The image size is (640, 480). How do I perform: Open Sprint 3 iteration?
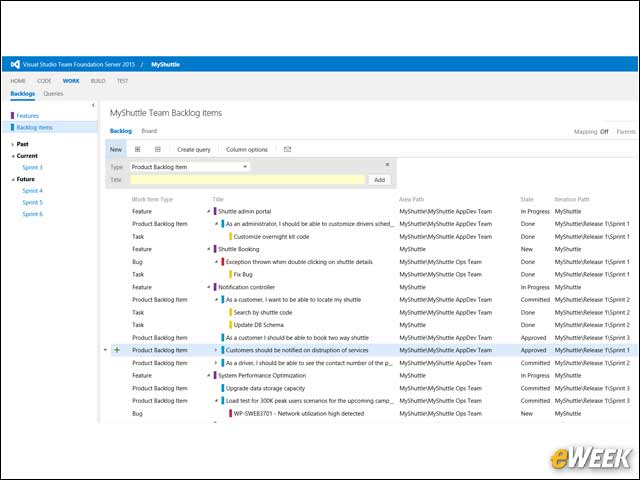tap(33, 167)
